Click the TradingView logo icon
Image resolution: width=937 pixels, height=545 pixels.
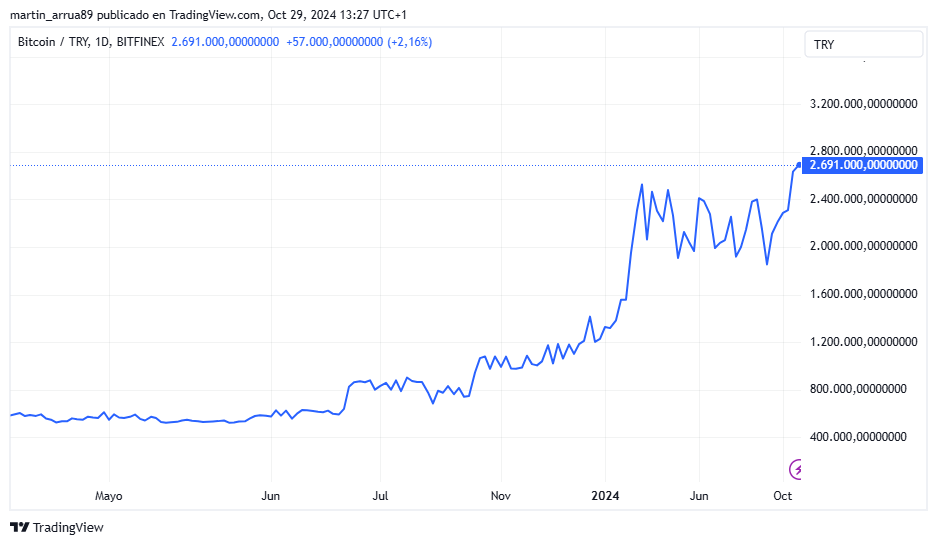(x=20, y=527)
